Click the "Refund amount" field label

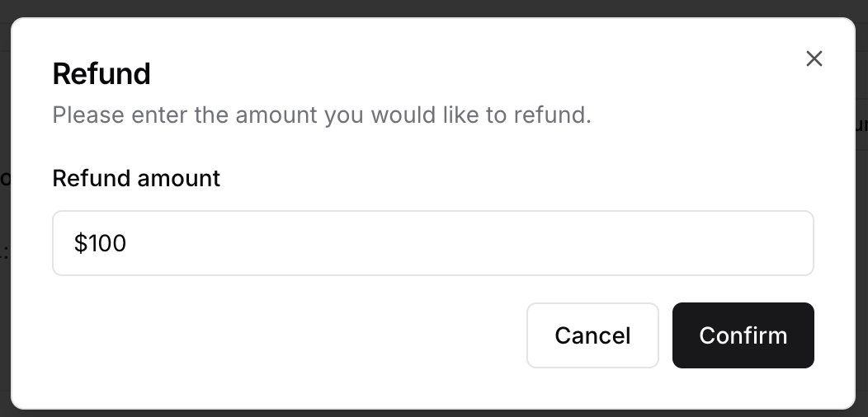click(x=136, y=178)
